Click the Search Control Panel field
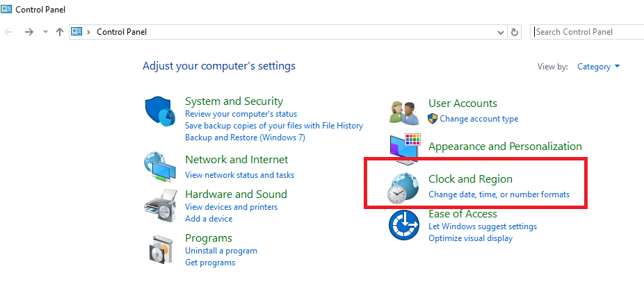This screenshot has width=644, height=282. [x=588, y=32]
